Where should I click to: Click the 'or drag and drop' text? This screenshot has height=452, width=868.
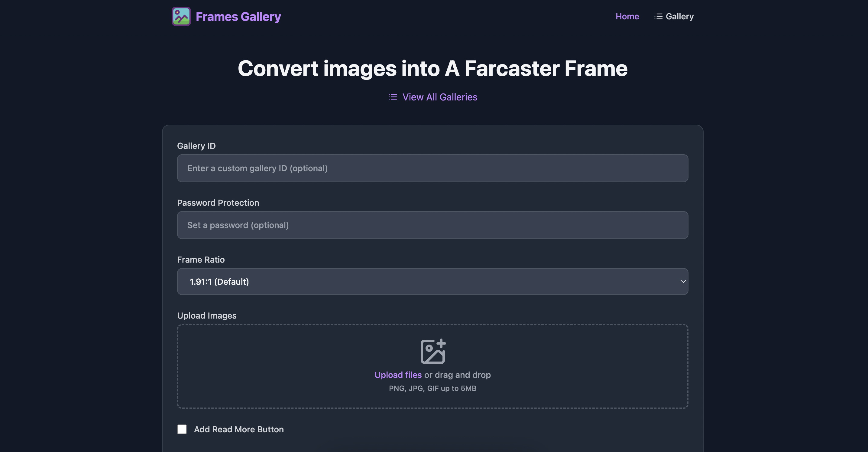click(457, 375)
